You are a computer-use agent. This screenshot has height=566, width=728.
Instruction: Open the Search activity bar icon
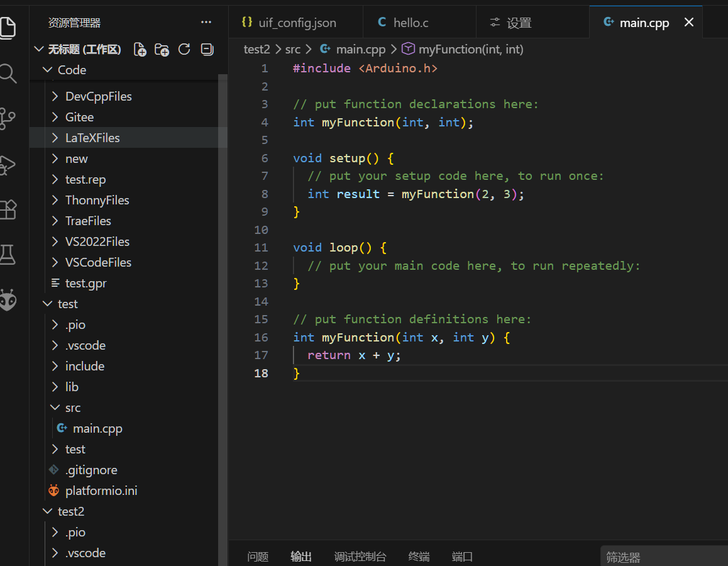(x=8, y=74)
